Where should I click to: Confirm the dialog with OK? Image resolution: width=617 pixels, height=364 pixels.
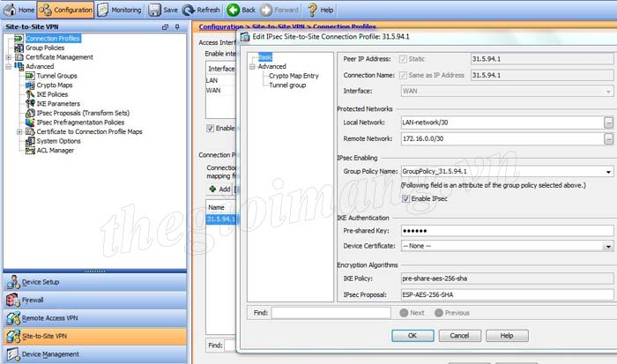coord(413,336)
